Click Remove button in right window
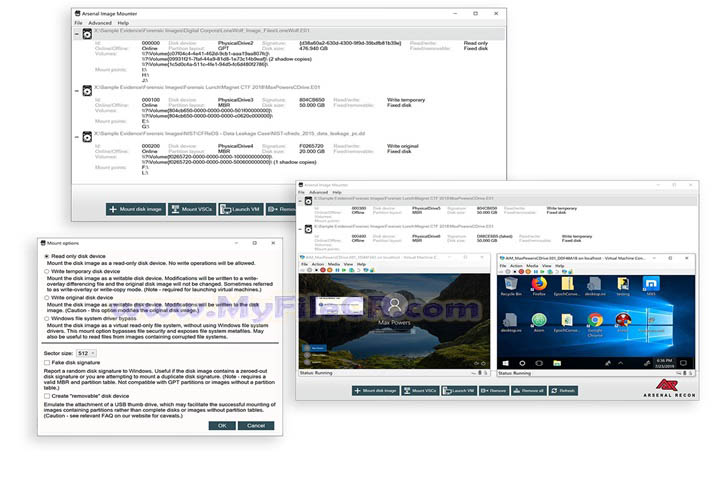 tap(494, 390)
